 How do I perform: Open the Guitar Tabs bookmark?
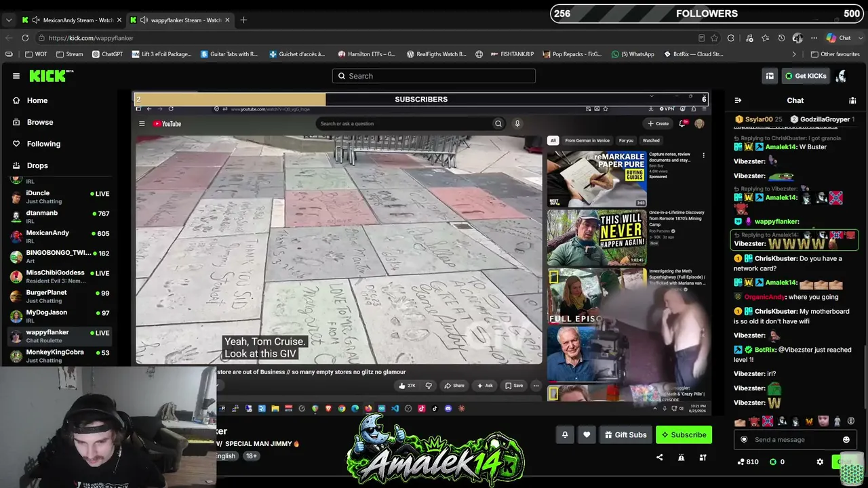229,54
